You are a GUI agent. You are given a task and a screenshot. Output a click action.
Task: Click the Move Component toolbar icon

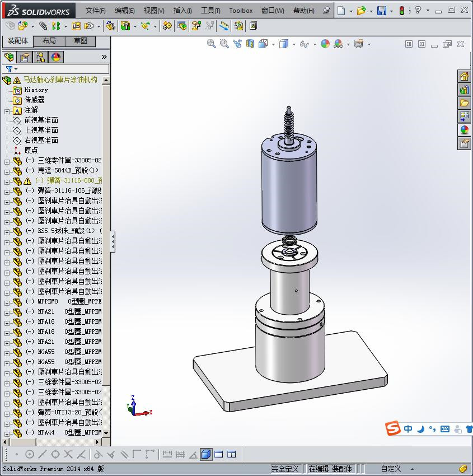(89, 26)
